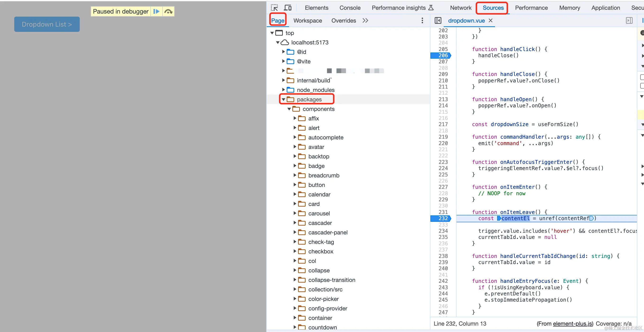Open the navigator three-dot menu

click(422, 20)
